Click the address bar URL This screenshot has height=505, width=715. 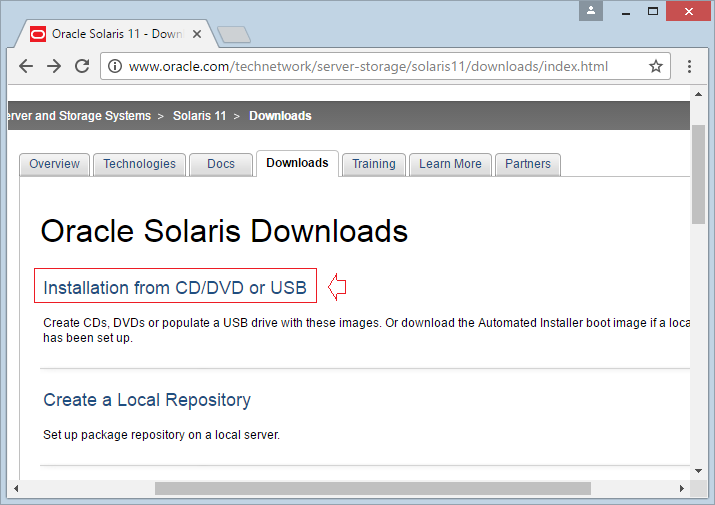368,67
